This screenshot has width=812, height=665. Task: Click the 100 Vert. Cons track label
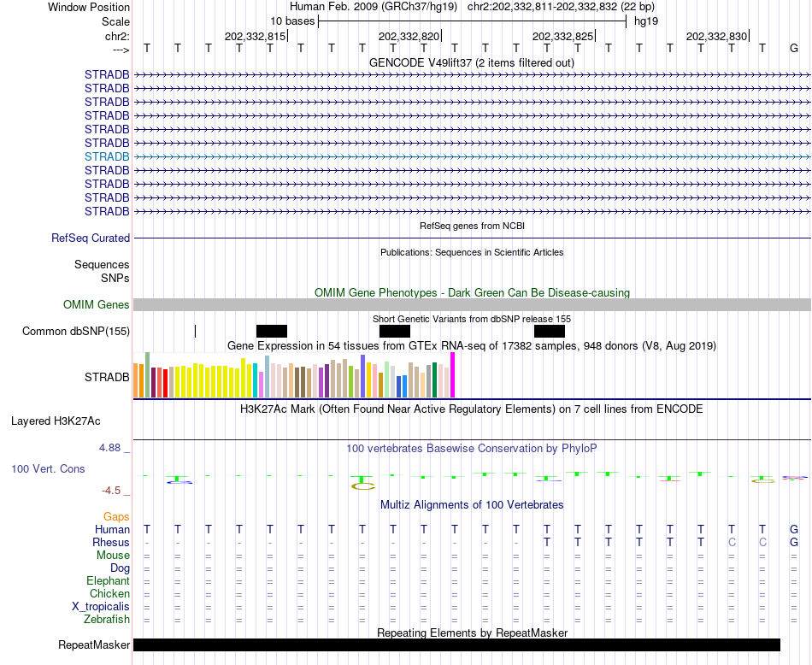tap(48, 468)
